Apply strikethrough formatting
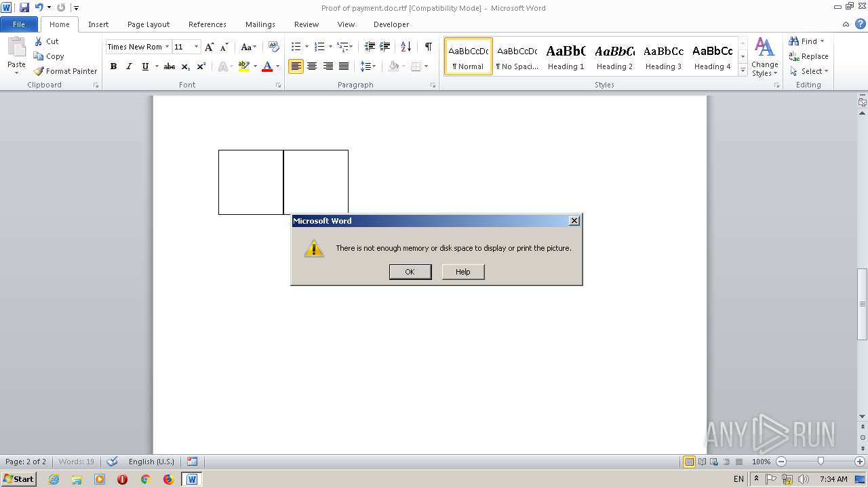This screenshot has width=868, height=488. 170,66
